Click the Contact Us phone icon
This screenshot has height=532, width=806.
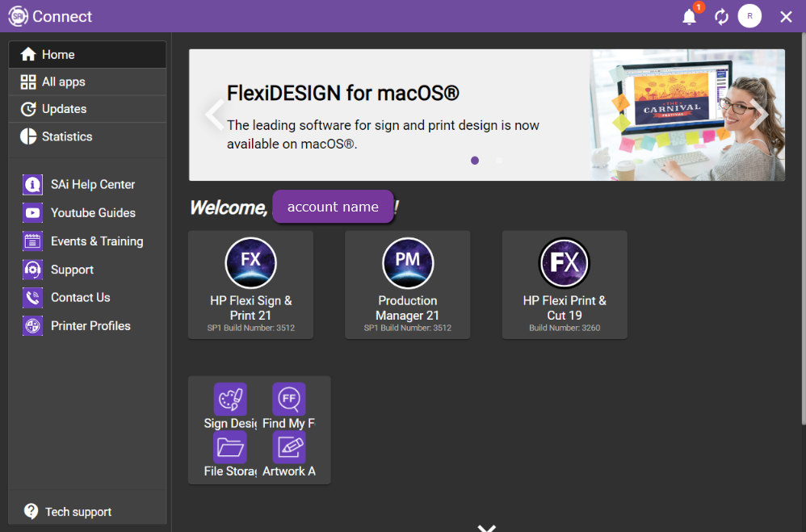(32, 298)
